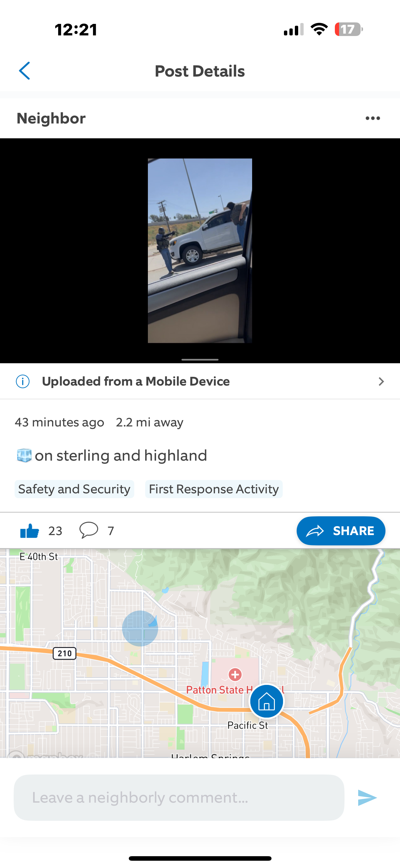Tap the info icon beside Uploaded from
Image resolution: width=400 pixels, height=868 pixels.
pyautogui.click(x=23, y=381)
